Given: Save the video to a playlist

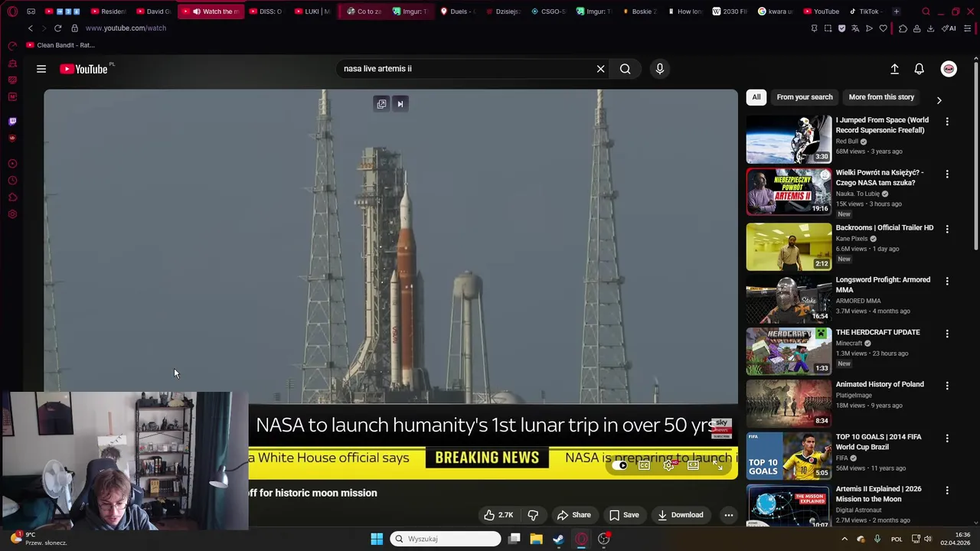Looking at the screenshot, I should tap(624, 515).
